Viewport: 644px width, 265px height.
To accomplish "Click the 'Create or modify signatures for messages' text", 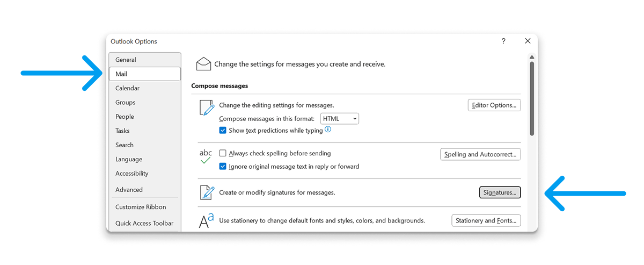I will (277, 192).
